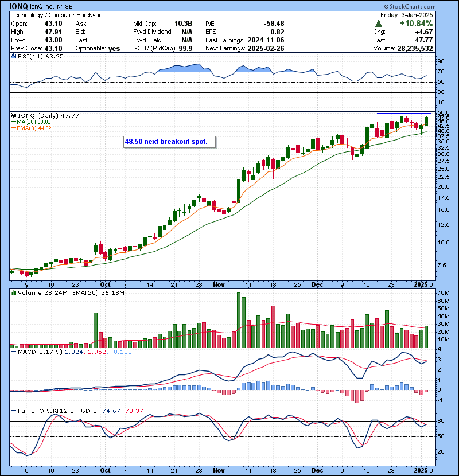Click the green up-triangle change indicator
The width and height of the screenshot is (459, 476).
click(x=379, y=24)
